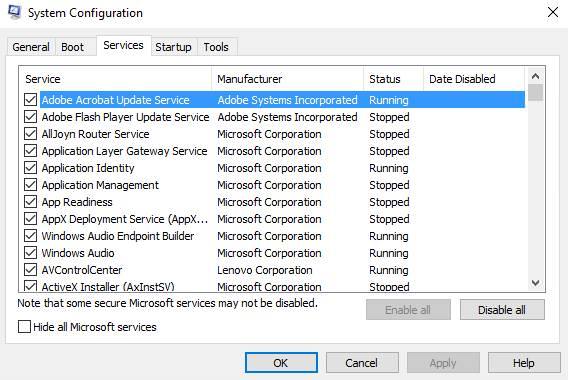The height and width of the screenshot is (380, 568).
Task: Confirm with the OK button
Action: [281, 363]
